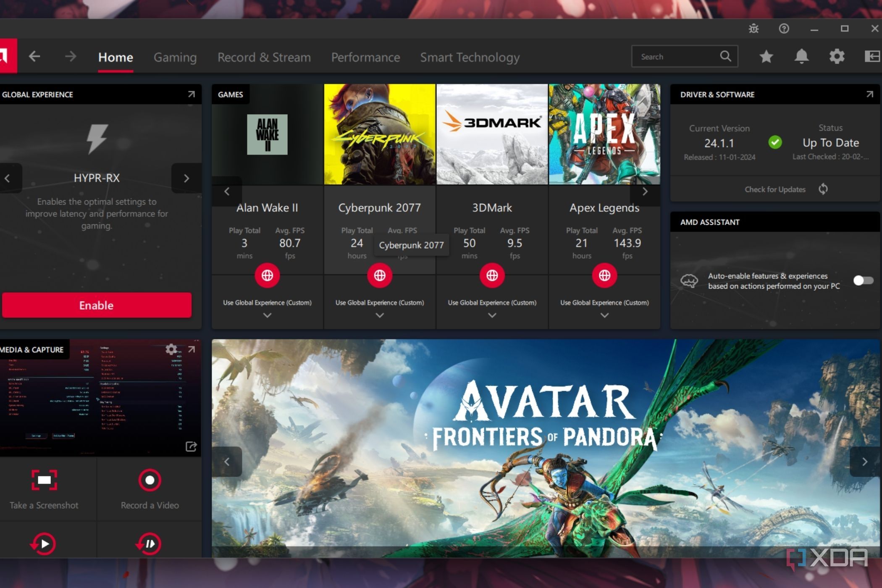This screenshot has width=882, height=588.
Task: Expand Media & Capture panel arrow
Action: click(192, 349)
